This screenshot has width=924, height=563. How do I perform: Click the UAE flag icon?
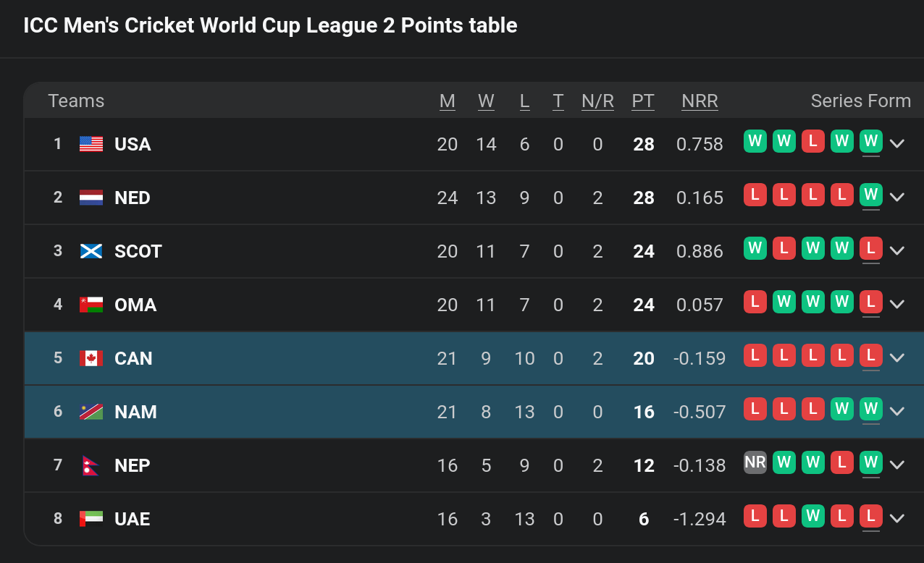(91, 519)
